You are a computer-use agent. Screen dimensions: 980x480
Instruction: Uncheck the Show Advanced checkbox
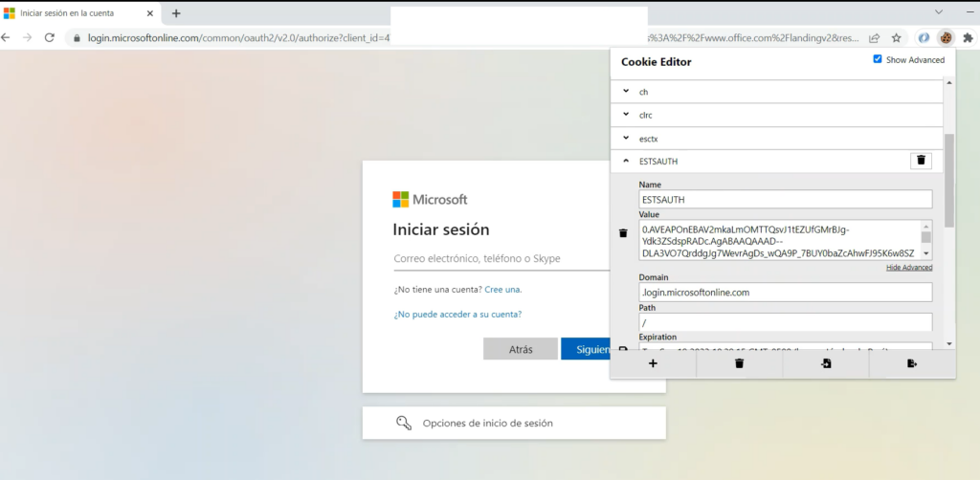(878, 59)
